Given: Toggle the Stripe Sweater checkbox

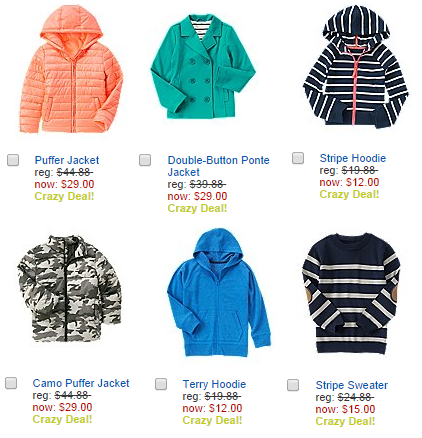Looking at the screenshot, I should [293, 385].
